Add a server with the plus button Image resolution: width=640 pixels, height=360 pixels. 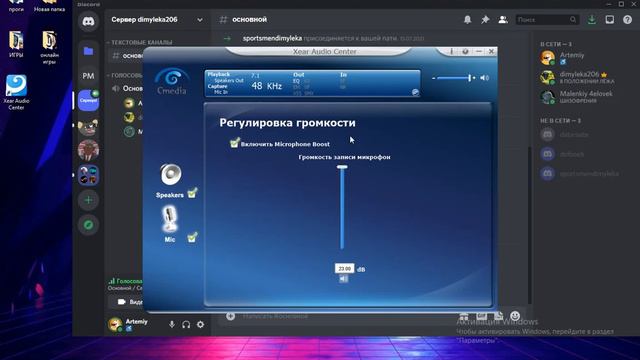point(88,200)
